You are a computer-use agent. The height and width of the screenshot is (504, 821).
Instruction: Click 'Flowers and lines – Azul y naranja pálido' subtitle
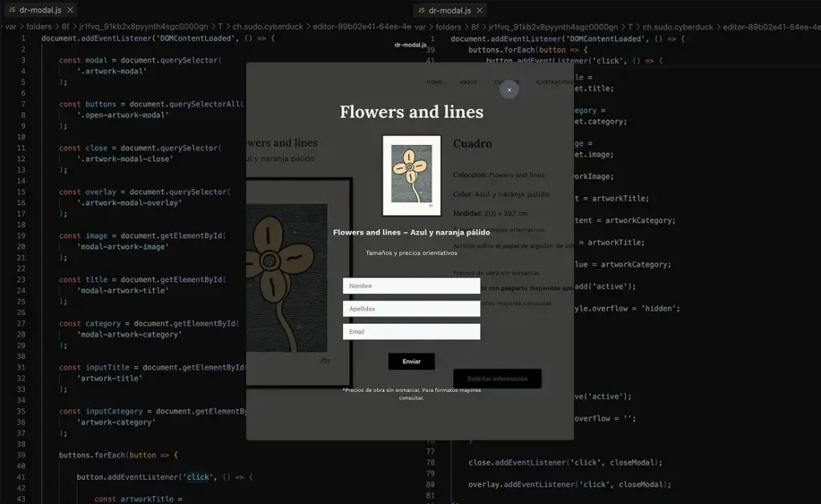point(411,232)
